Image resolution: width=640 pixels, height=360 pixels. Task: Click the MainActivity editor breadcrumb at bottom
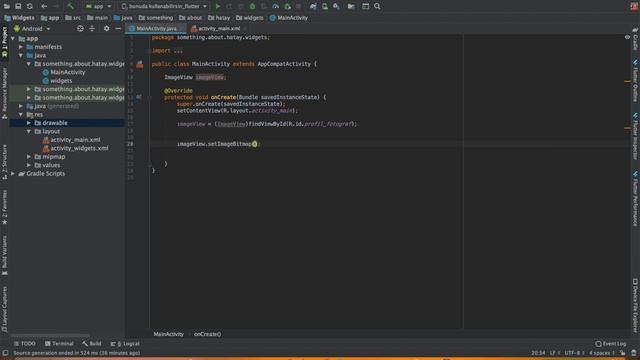click(169, 334)
